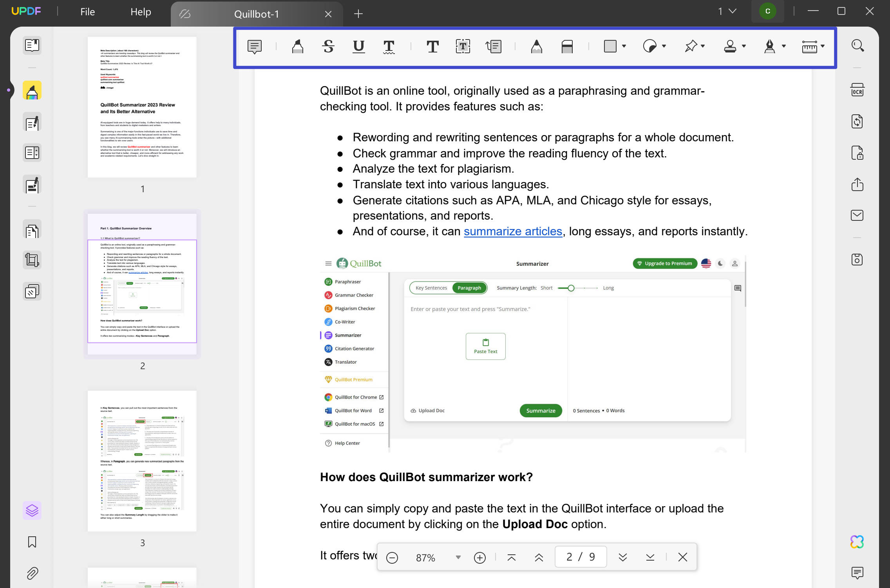
Task: Select the Text box annotation tool
Action: 463,47
